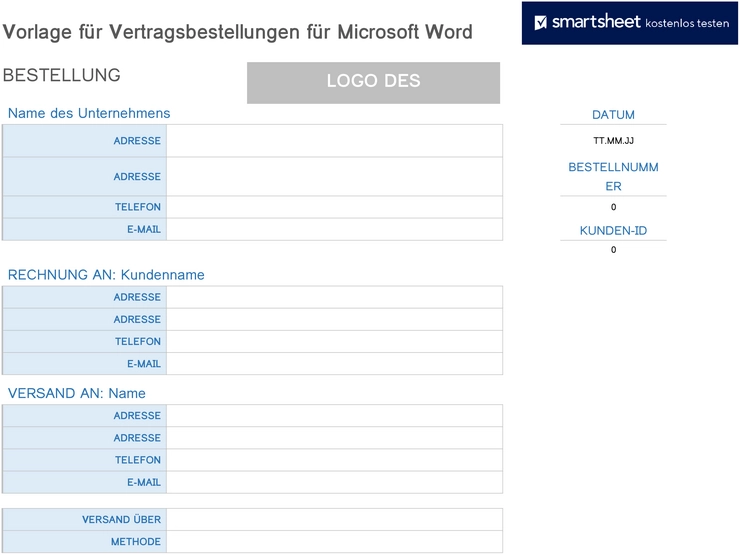Click second ADRESSE field under Name des Unternehmens
The image size is (740, 555).
pos(335,177)
